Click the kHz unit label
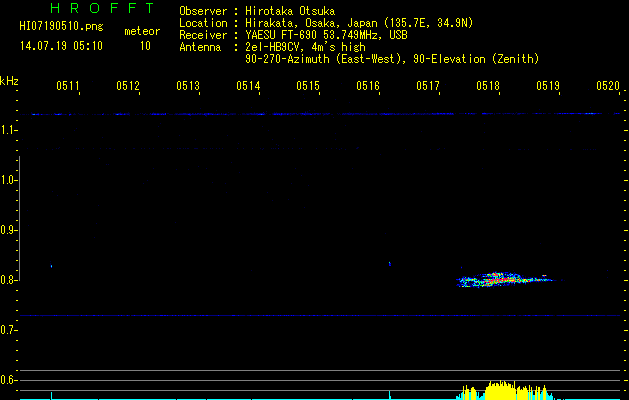629x400 pixels. pos(9,81)
